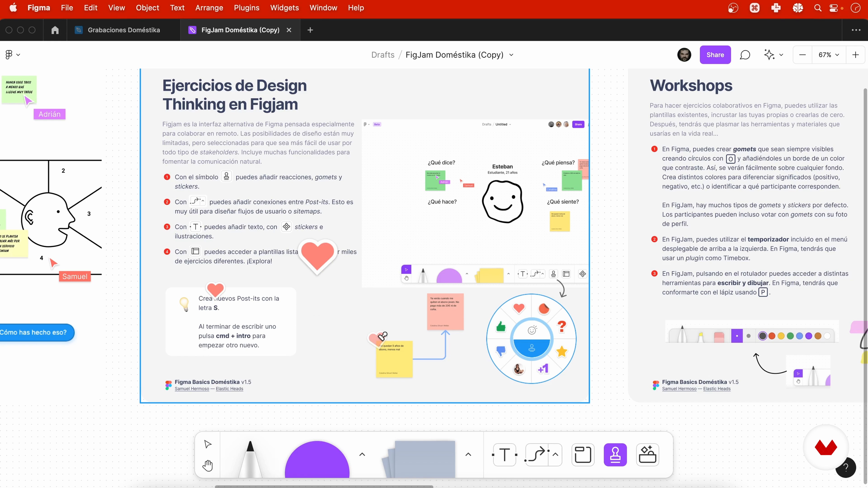
Task: Select the sticky notes stack tool
Action: tap(419, 459)
